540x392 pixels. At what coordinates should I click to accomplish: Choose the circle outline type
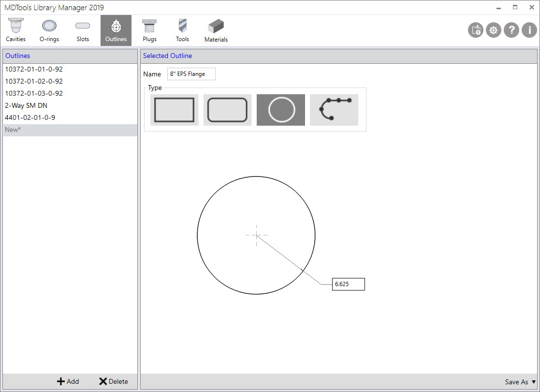point(281,110)
